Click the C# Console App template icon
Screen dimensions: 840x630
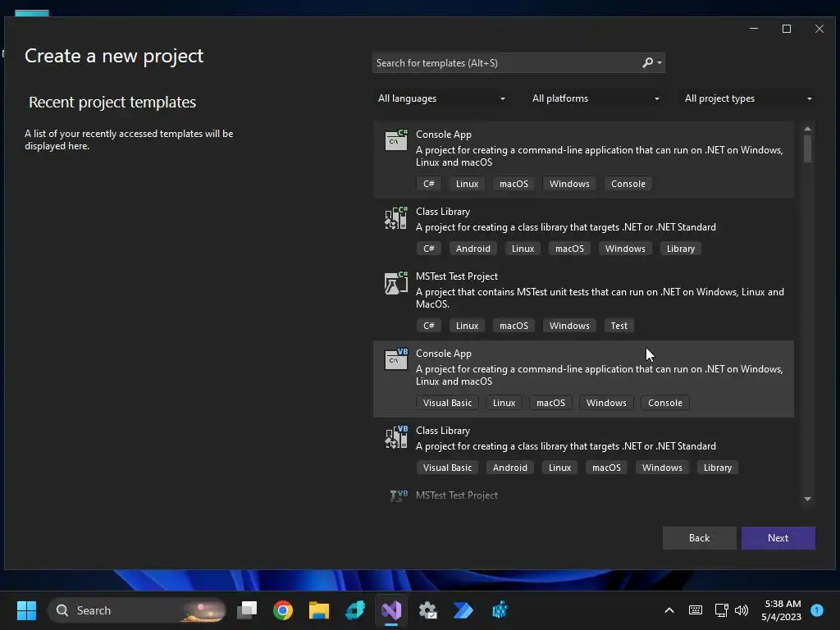(x=396, y=140)
